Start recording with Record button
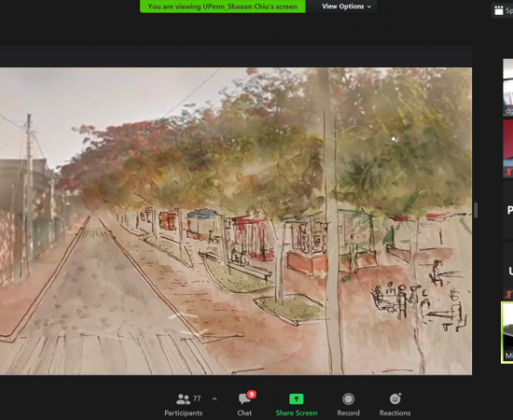Viewport: 513px width, 420px height. click(348, 405)
